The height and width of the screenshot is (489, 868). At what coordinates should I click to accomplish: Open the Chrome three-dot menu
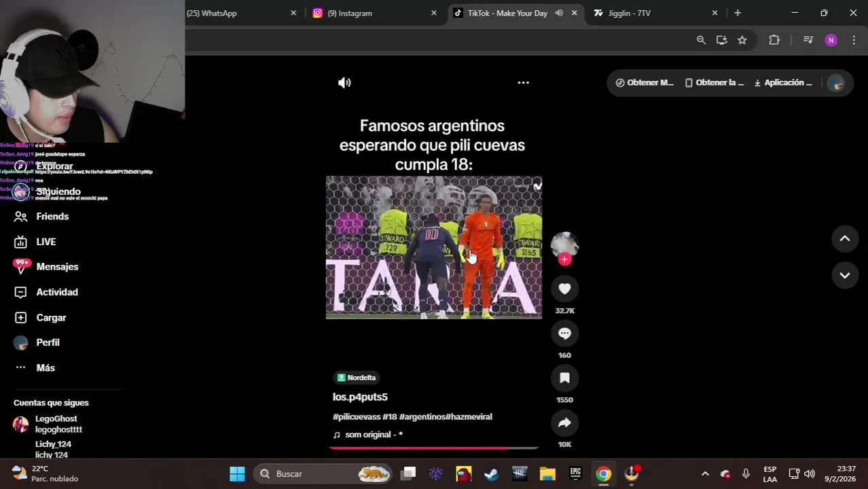point(854,40)
